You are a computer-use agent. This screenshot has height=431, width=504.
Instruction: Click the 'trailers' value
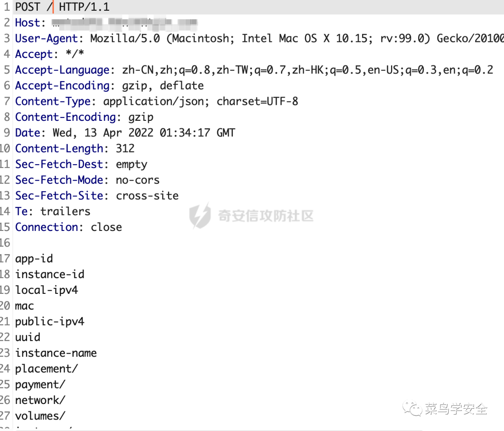click(x=65, y=212)
